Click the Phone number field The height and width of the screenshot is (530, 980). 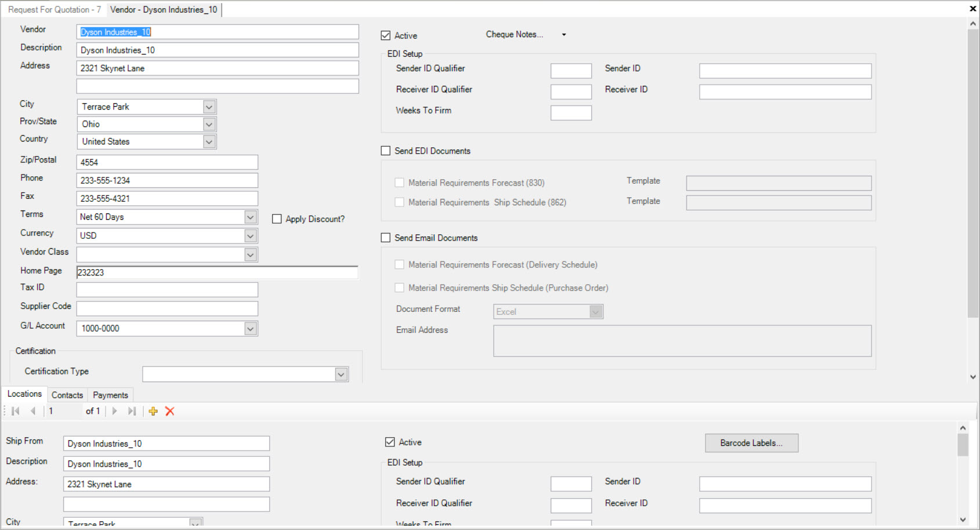point(167,180)
